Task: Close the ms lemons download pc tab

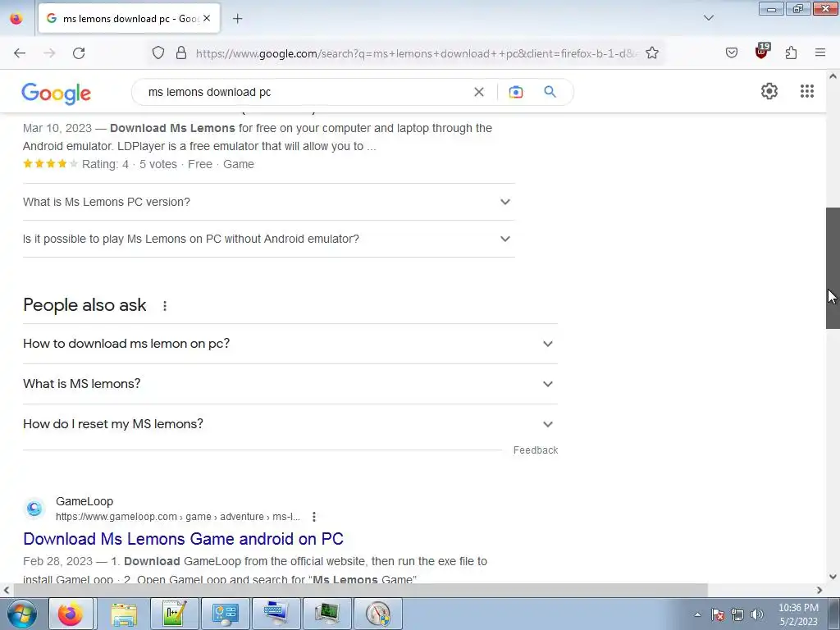Action: [207, 18]
